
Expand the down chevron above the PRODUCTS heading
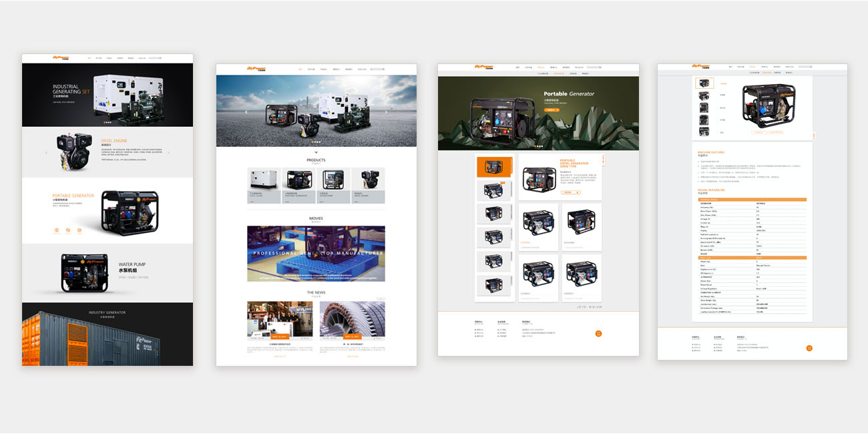pos(316,153)
